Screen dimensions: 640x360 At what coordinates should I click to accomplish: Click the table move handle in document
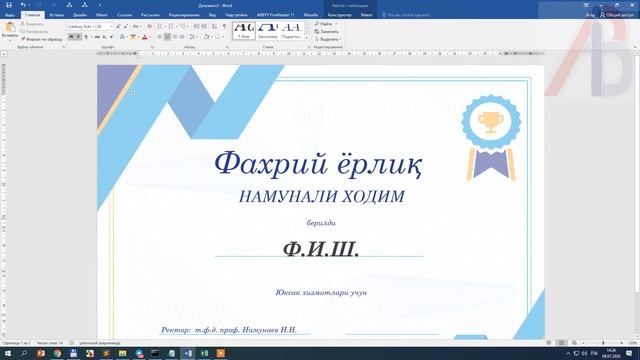click(x=133, y=93)
